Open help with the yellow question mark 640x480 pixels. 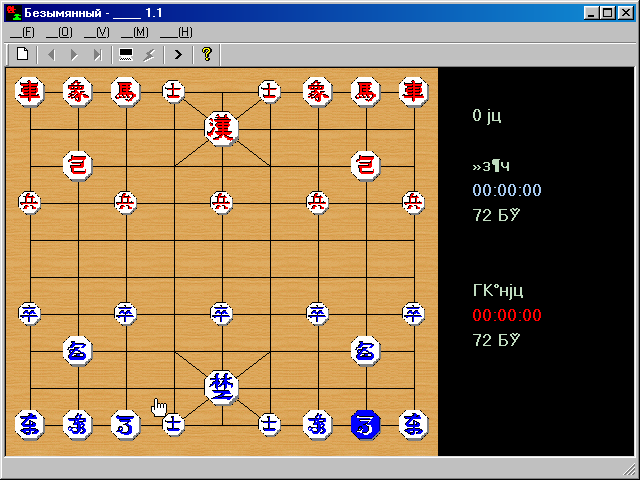click(x=207, y=54)
